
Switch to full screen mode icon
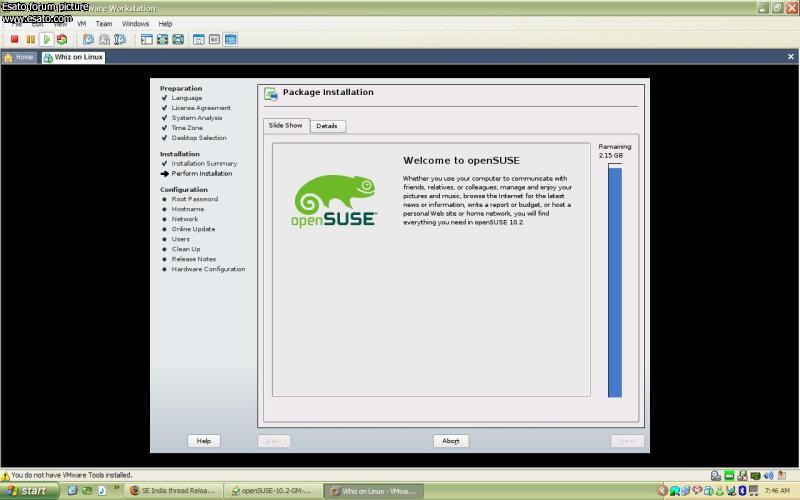(162, 39)
